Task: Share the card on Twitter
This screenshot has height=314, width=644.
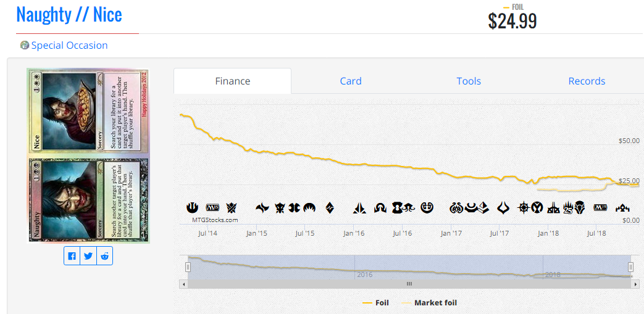Action: 88,256
